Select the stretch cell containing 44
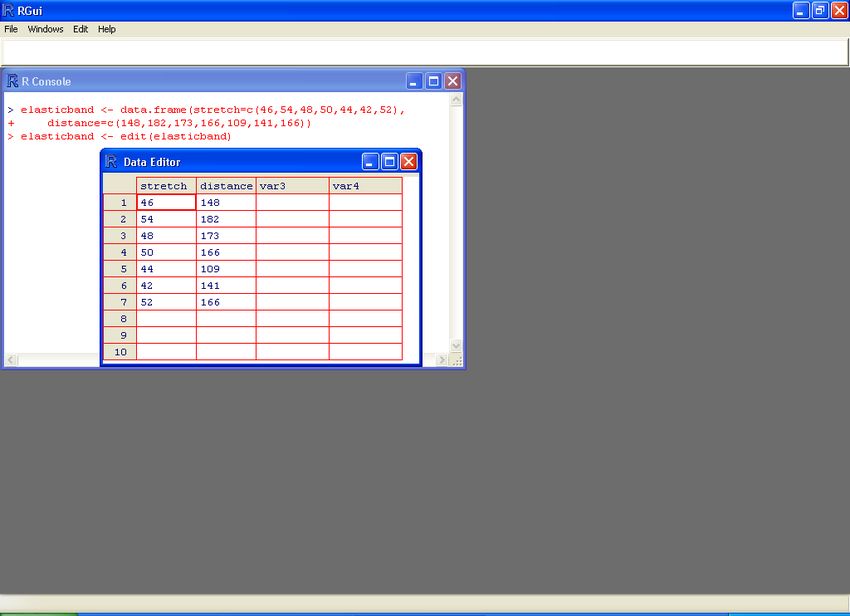Viewport: 850px width, 616px height. pos(166,269)
